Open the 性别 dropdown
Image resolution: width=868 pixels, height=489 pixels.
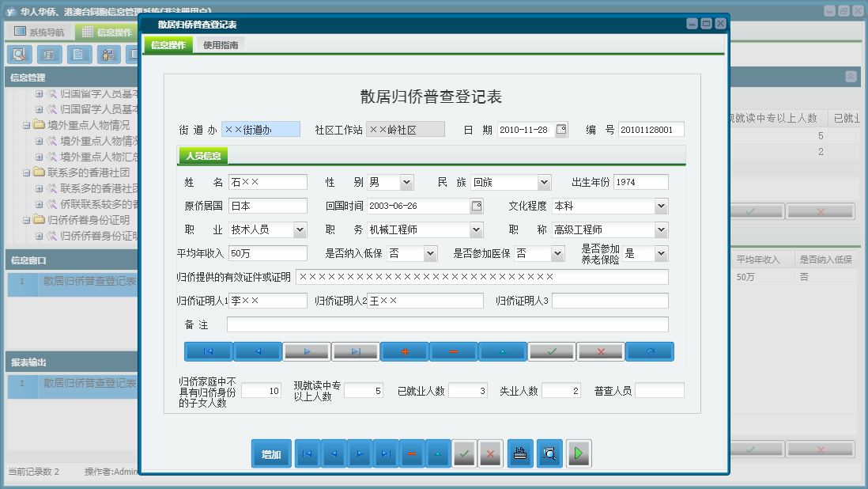pyautogui.click(x=406, y=183)
